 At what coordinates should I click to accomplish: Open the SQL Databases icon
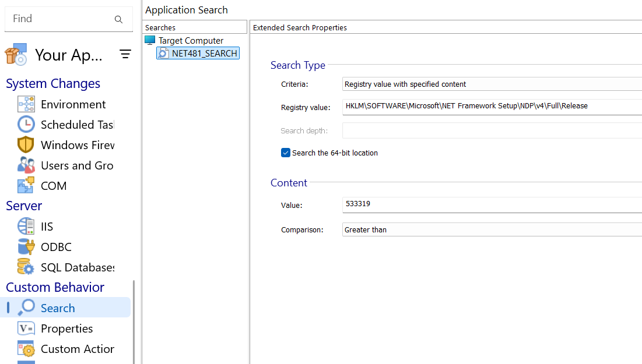pos(26,267)
